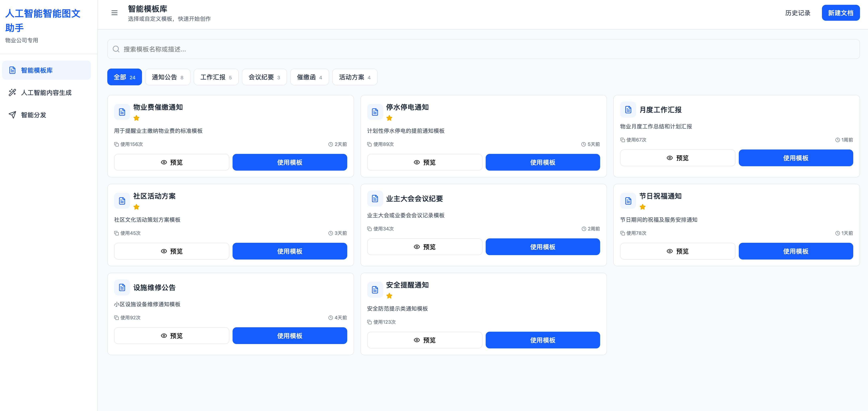Click document icon on 安全提醒通知 card
The height and width of the screenshot is (411, 868).
click(x=375, y=289)
